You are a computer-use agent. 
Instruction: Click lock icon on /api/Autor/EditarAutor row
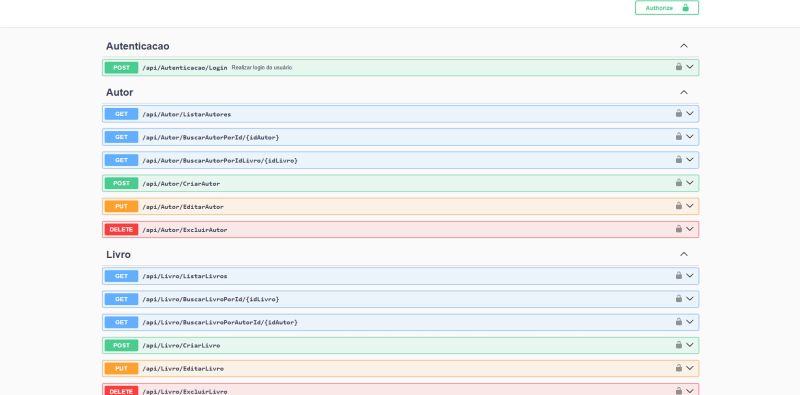[x=679, y=206]
